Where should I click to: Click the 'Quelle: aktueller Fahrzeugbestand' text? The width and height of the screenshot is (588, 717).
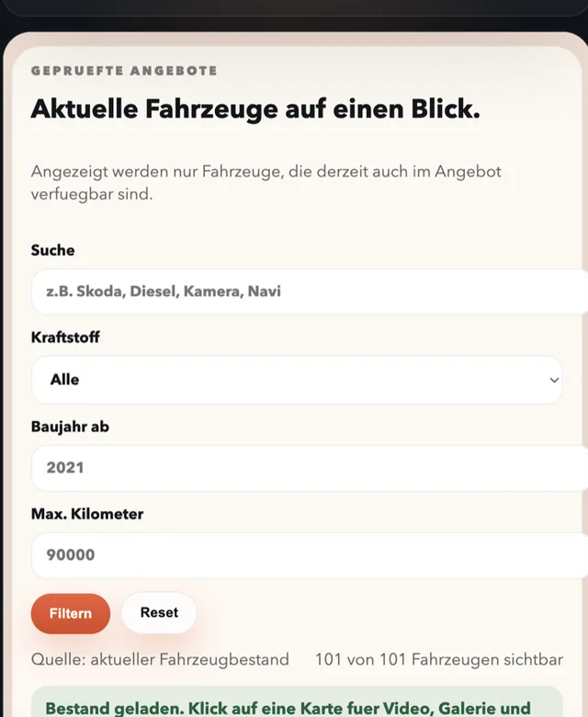pyautogui.click(x=160, y=660)
